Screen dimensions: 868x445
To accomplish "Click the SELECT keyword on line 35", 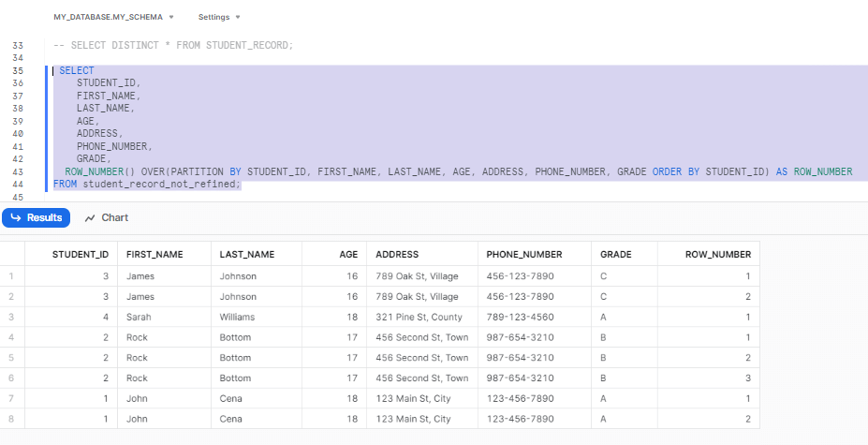I will (x=77, y=70).
